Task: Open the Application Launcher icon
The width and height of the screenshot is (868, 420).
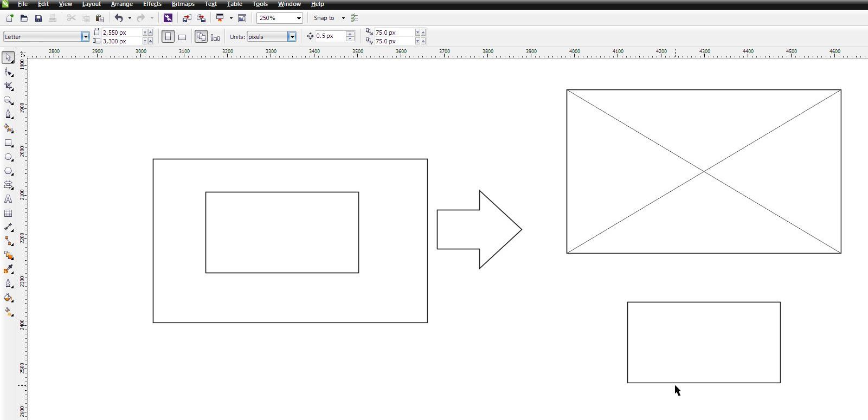Action: coord(220,18)
